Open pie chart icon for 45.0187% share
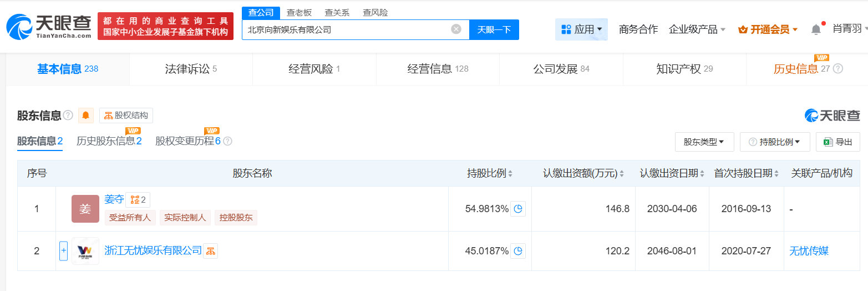The height and width of the screenshot is (291, 868). click(x=518, y=251)
